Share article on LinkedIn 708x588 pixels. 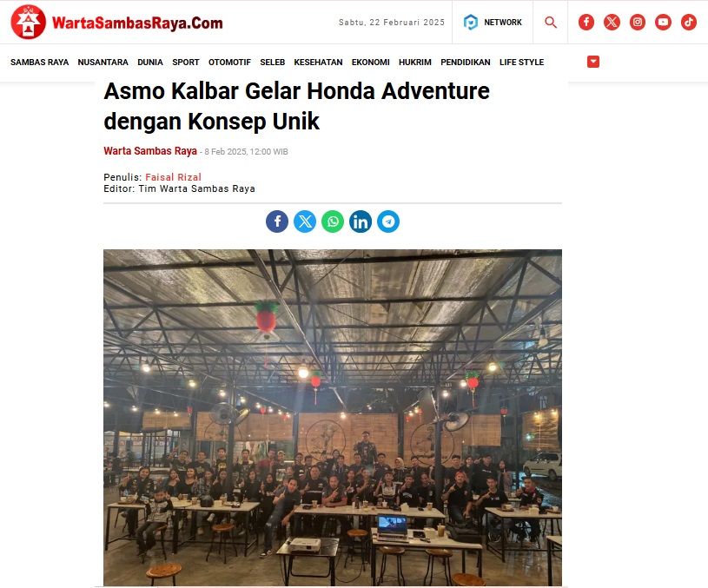tap(361, 221)
